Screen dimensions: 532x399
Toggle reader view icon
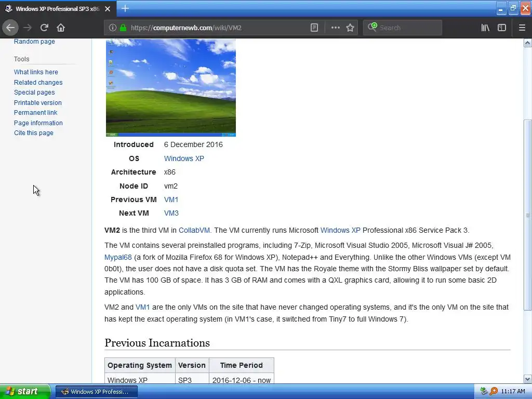click(314, 28)
